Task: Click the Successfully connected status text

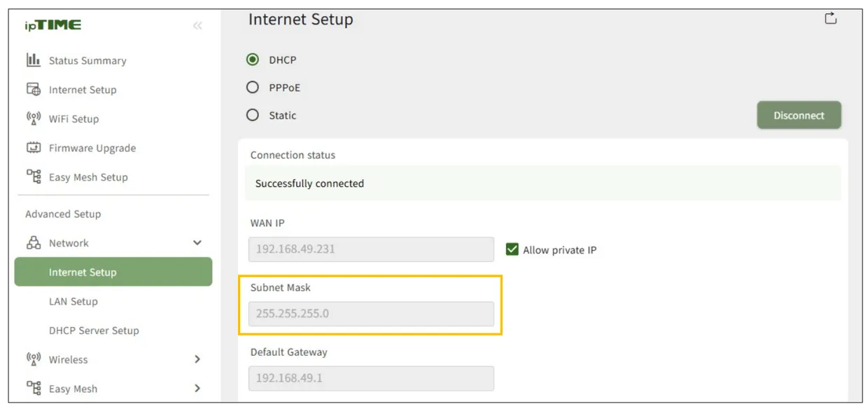Action: pos(309,183)
